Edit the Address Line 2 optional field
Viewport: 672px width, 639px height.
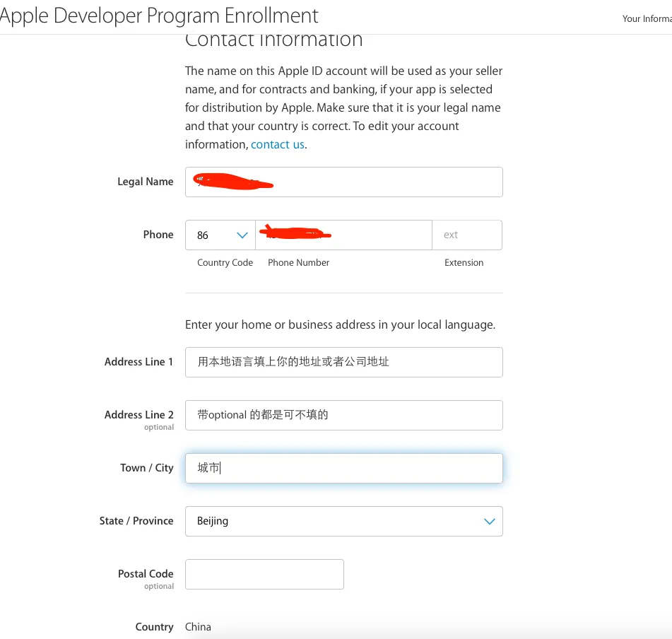[x=343, y=416]
